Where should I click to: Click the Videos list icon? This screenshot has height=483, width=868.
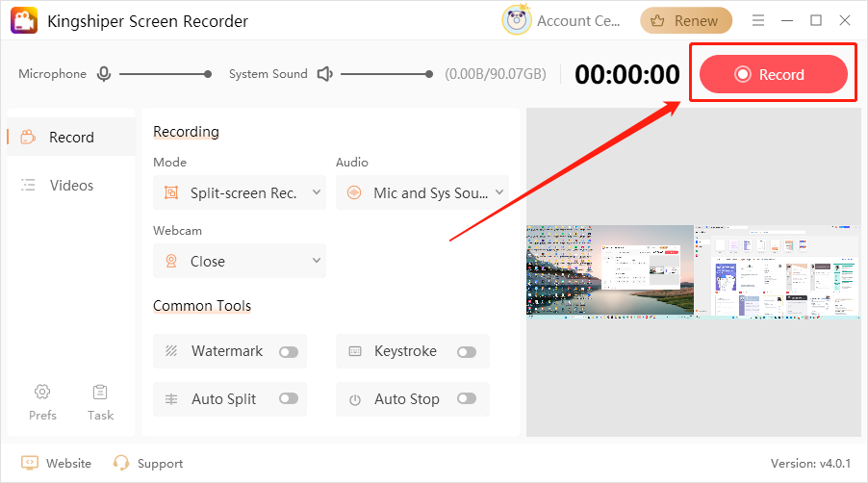(28, 185)
